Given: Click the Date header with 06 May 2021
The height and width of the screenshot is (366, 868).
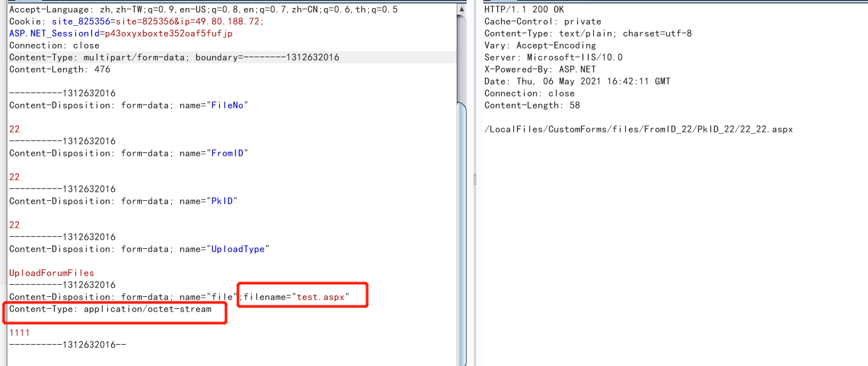Looking at the screenshot, I should pyautogui.click(x=578, y=81).
